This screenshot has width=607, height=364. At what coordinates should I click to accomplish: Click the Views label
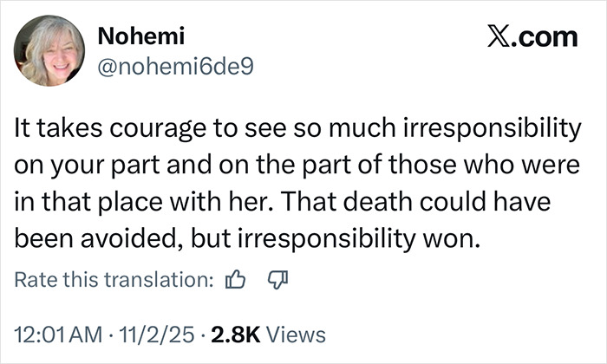coord(296,334)
